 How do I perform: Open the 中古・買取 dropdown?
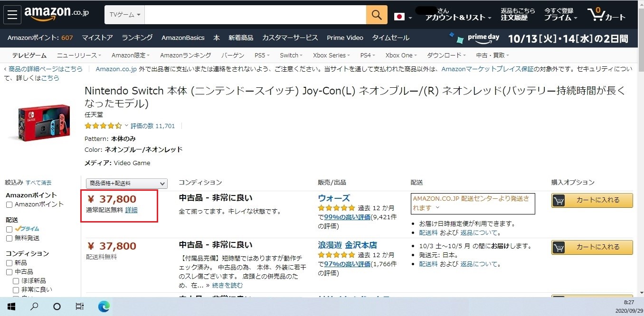pyautogui.click(x=492, y=56)
